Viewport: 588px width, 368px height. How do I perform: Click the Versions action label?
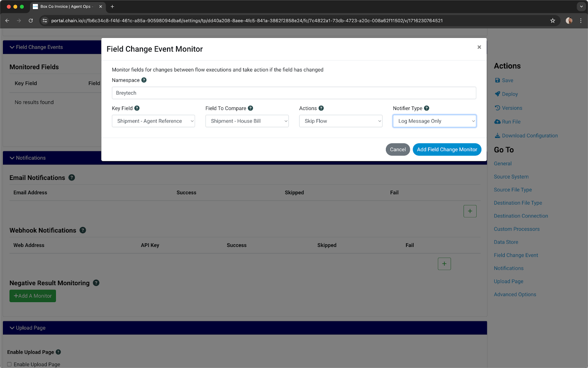512,108
